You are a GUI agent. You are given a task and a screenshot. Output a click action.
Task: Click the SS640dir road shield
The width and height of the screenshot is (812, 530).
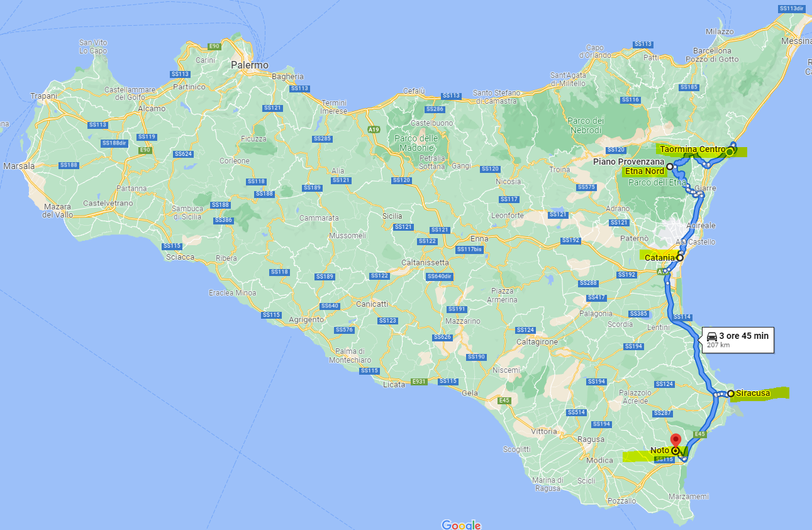[440, 276]
